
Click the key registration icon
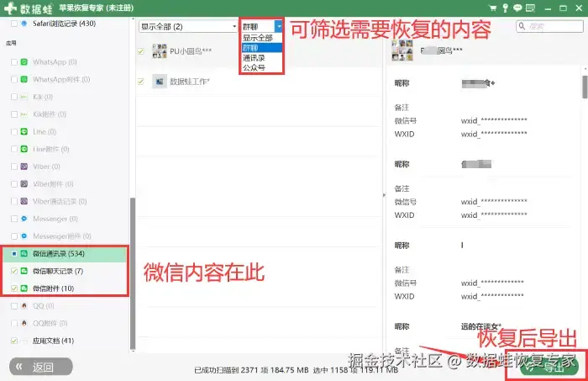pyautogui.click(x=505, y=8)
